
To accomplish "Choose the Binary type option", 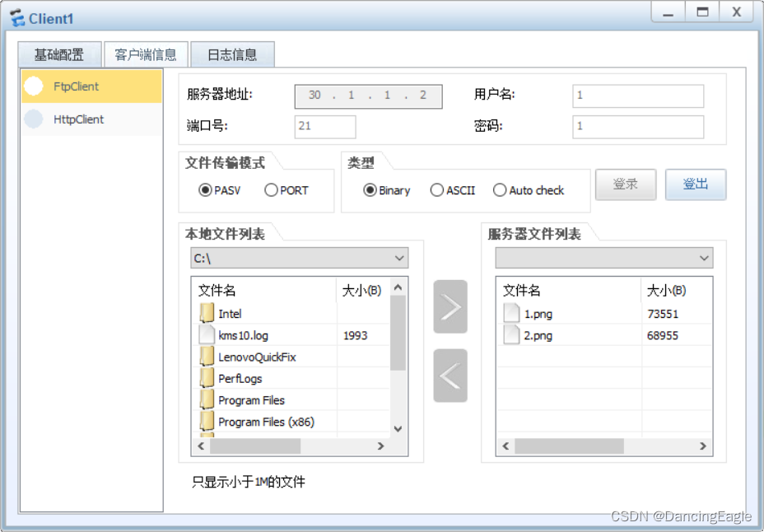I will 370,190.
